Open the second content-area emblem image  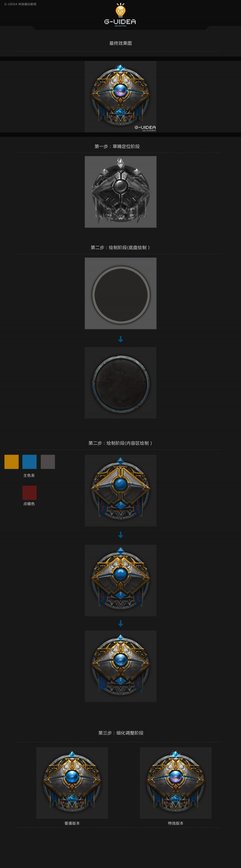(x=120, y=580)
